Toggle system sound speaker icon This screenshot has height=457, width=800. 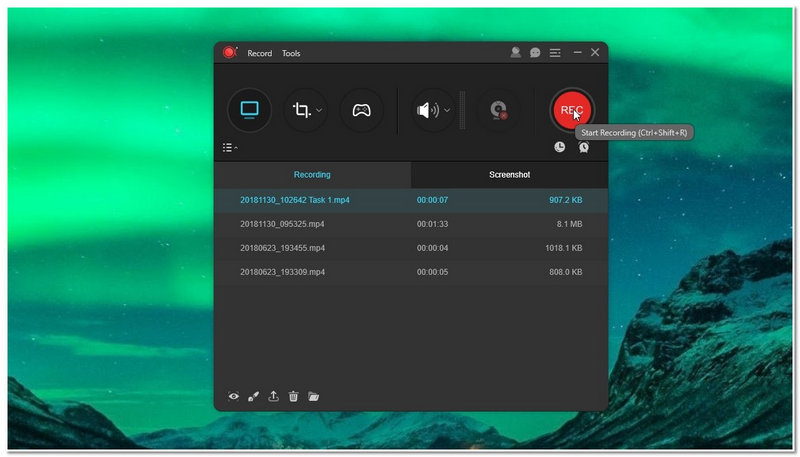[x=428, y=110]
